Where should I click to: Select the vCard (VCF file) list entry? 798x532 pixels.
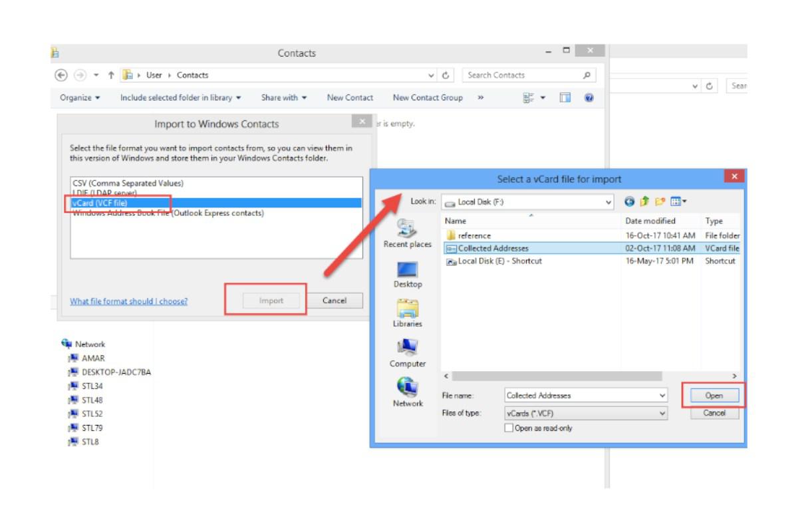[x=216, y=203]
